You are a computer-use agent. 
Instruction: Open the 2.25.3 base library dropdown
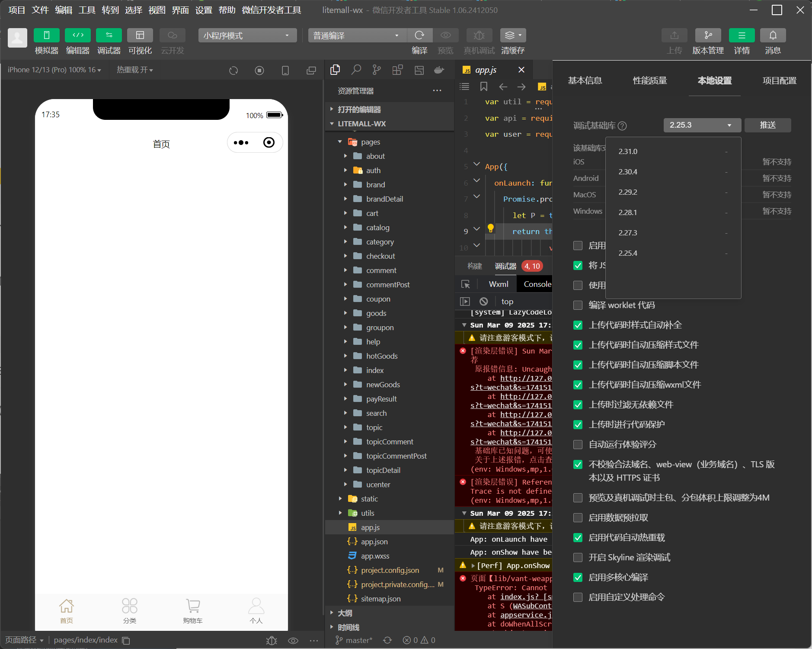point(702,125)
